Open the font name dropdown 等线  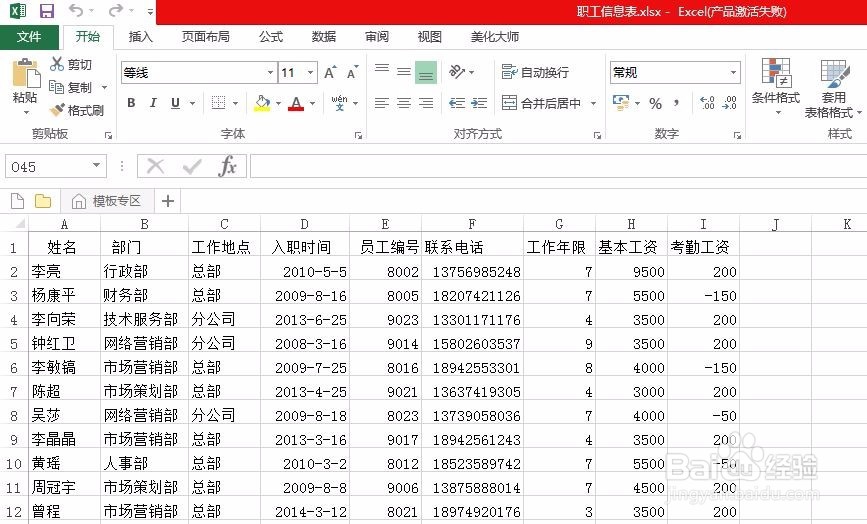270,72
